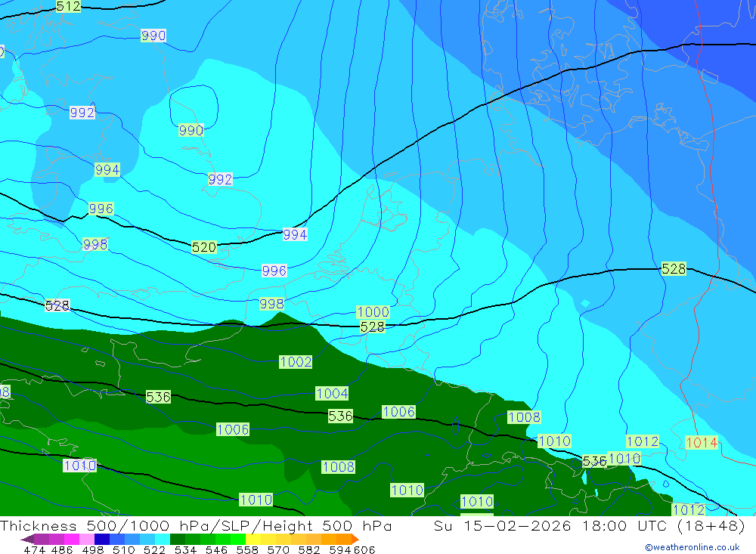
Task: Select the bright lime green legend swatch
Action: [x=237, y=539]
